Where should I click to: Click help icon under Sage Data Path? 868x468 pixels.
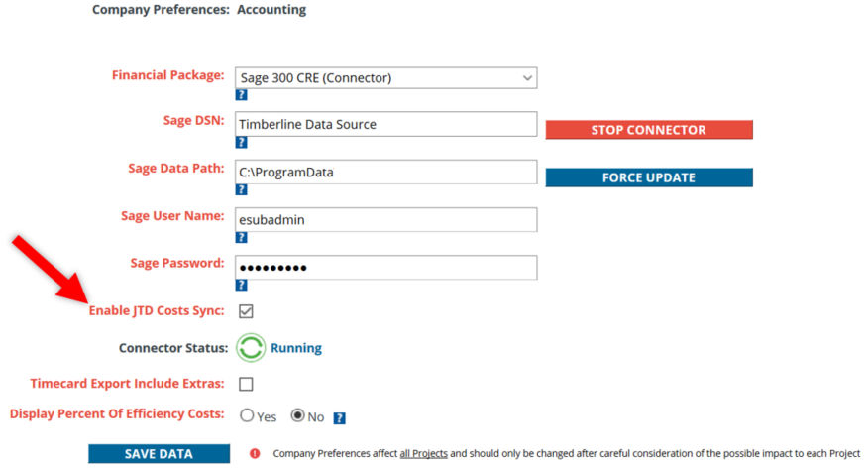(242, 190)
